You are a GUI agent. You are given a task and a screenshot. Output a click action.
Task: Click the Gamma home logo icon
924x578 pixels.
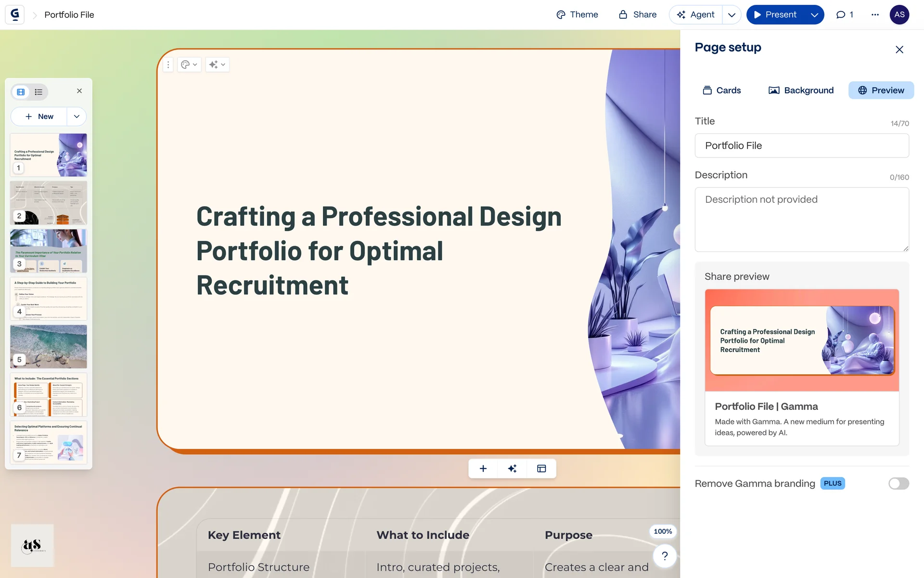15,14
